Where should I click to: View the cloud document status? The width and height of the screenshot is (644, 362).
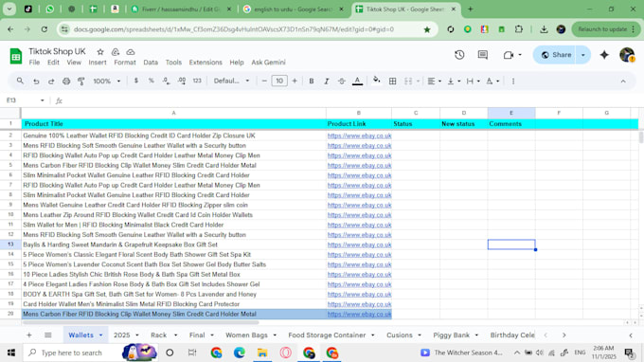(130, 52)
